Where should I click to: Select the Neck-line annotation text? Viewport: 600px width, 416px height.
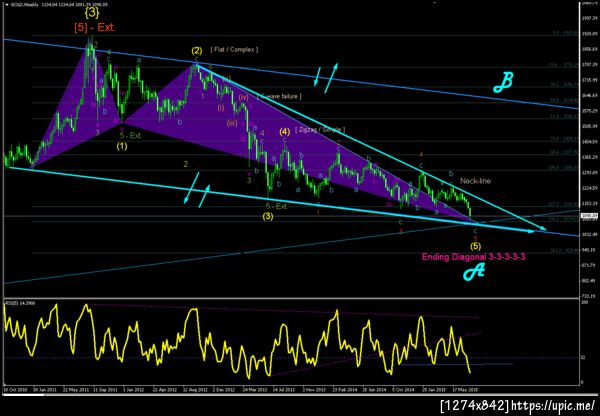475,181
